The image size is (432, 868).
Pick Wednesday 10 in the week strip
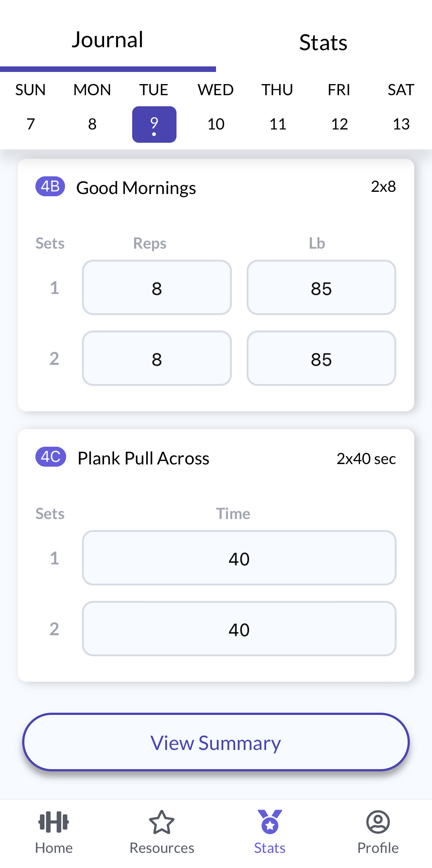216,124
